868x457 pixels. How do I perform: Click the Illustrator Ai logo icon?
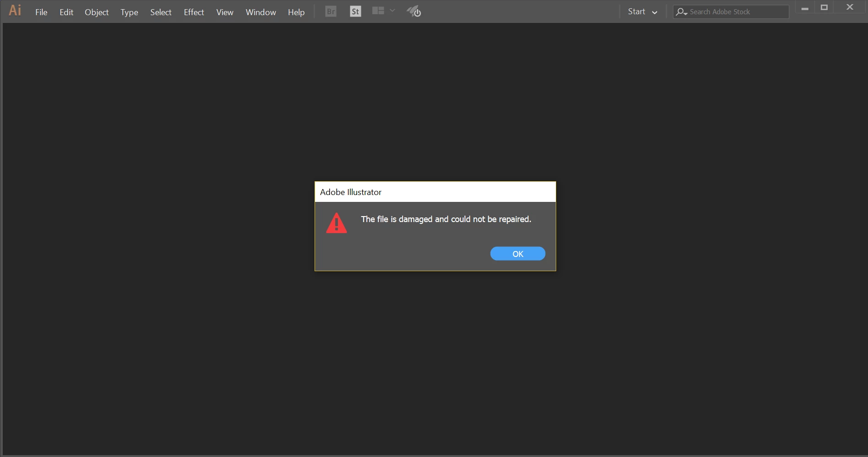coord(15,11)
